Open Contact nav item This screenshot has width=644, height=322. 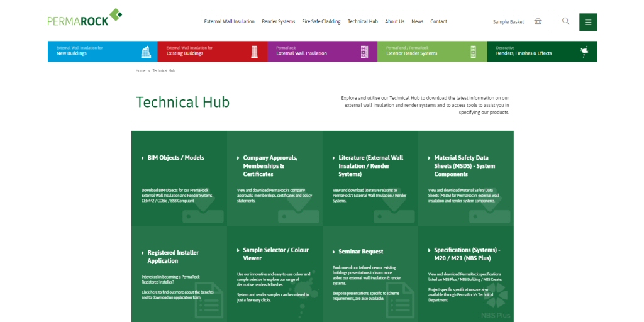point(438,21)
